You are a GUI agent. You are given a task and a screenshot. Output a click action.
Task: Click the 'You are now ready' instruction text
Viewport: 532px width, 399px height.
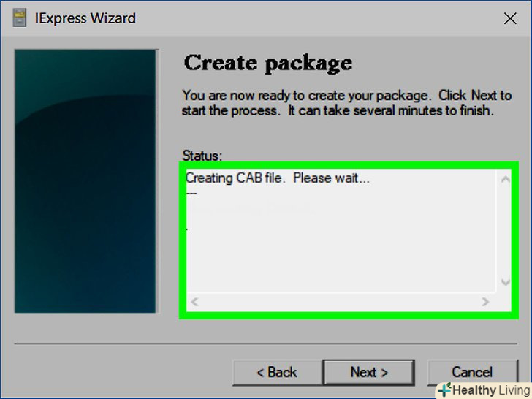tap(346, 103)
